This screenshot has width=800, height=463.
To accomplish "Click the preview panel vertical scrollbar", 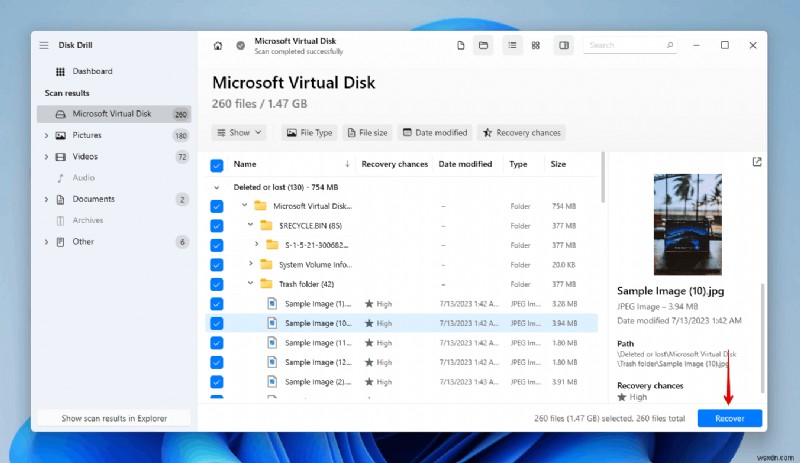I will coord(763,338).
